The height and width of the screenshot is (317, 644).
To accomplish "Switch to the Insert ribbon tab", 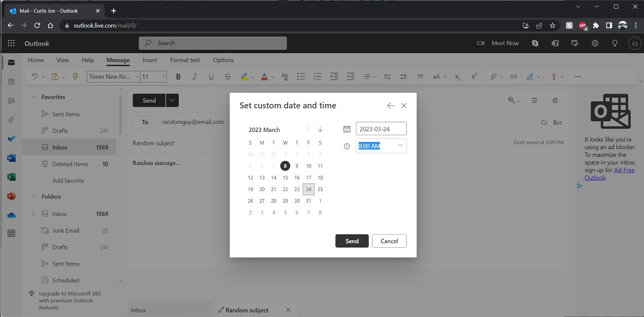I will [x=150, y=60].
